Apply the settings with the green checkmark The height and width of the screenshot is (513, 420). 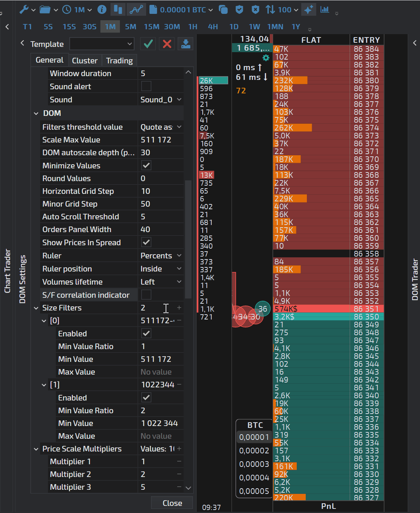tap(148, 44)
